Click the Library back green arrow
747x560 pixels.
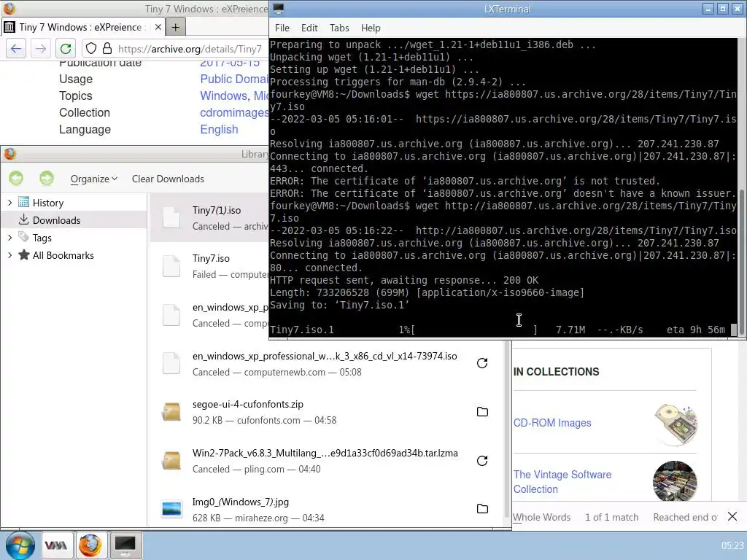click(16, 179)
